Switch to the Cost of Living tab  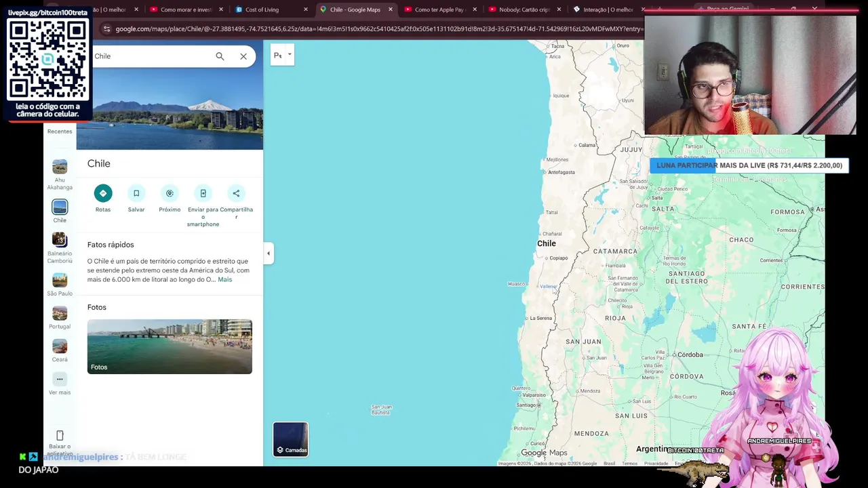[x=262, y=9]
